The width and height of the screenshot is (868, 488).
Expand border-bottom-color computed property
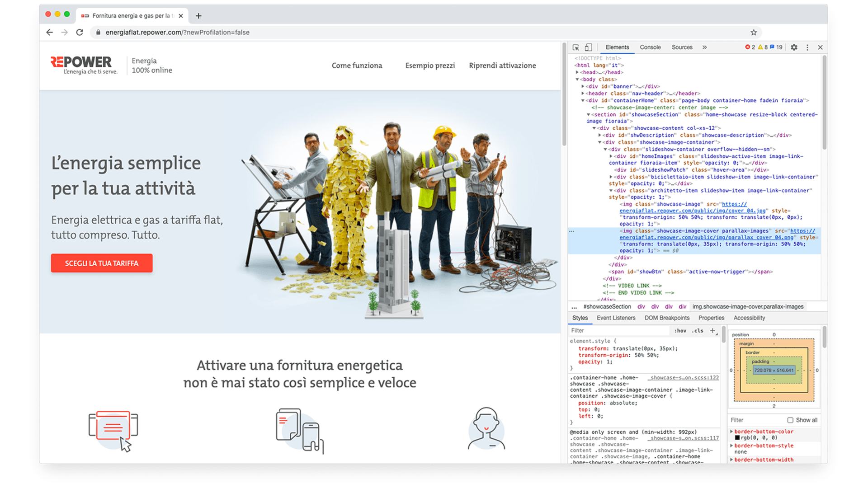731,432
